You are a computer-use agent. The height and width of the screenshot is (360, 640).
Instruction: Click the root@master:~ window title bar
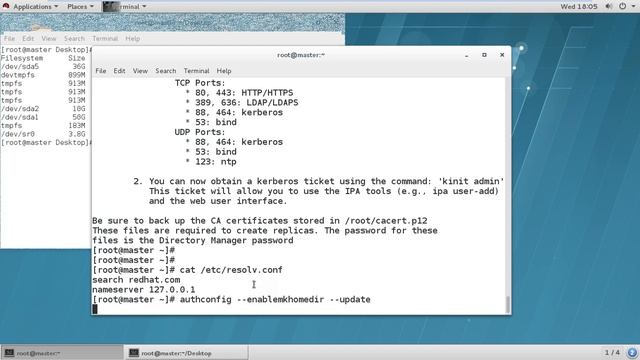point(301,55)
